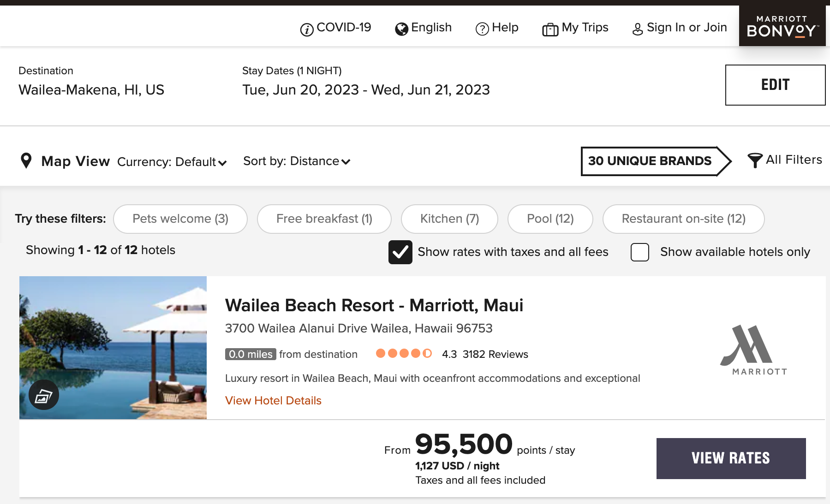Toggle the Free breakfast (1) filter
Viewport: 830px width, 504px height.
click(x=324, y=219)
